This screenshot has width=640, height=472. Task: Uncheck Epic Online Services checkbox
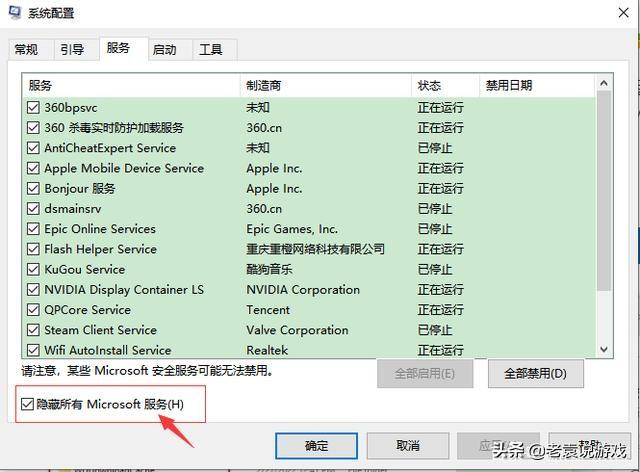33,229
